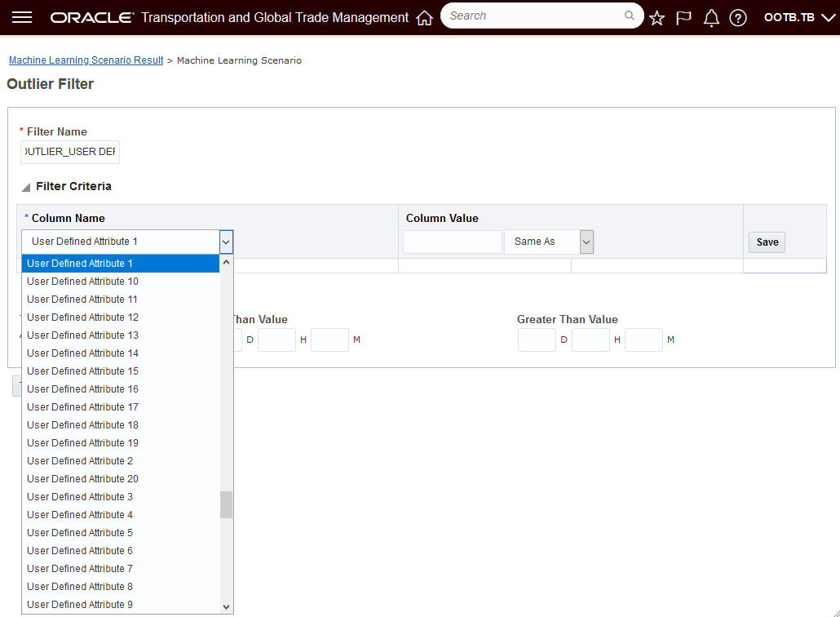Viewport: 840px width, 617px height.
Task: Pick User Defined Attribute 9
Action: click(121, 605)
